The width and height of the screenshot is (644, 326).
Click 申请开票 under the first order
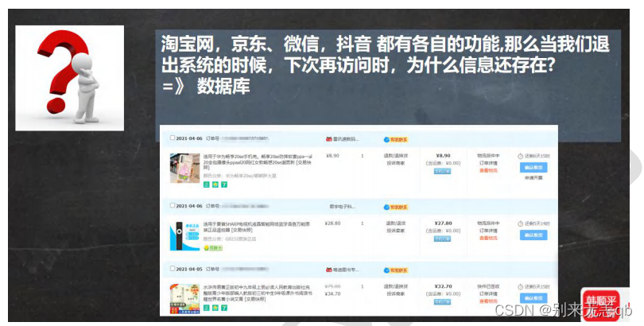point(533,178)
